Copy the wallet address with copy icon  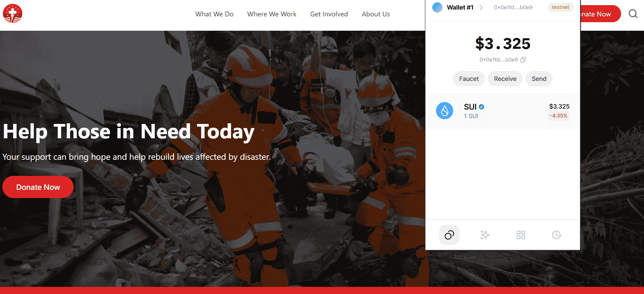click(523, 60)
